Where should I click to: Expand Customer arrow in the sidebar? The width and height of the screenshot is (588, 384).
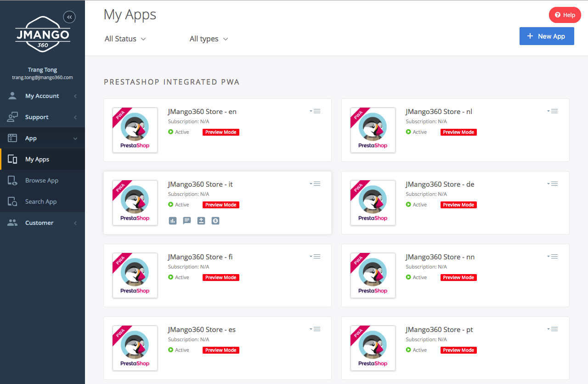pos(75,223)
